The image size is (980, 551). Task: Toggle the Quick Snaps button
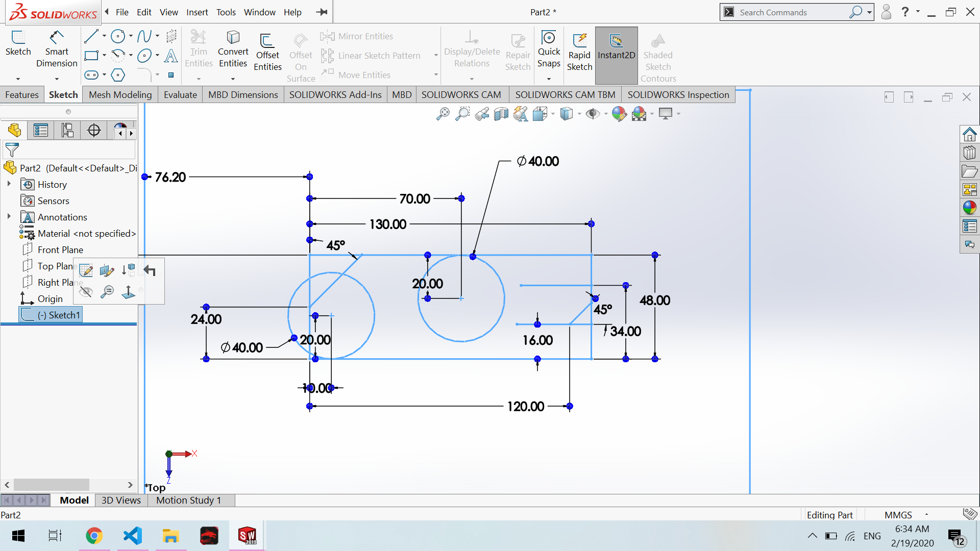pos(549,49)
